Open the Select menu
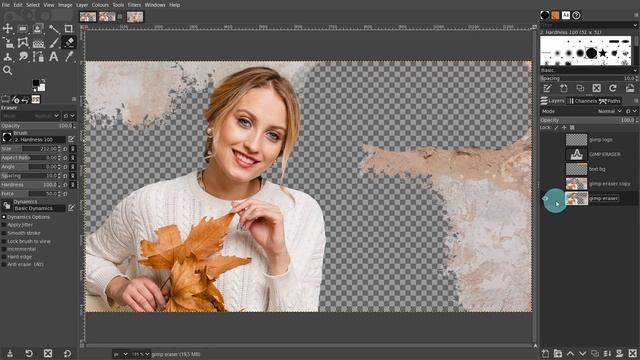Viewport: 640px width, 360px height. pyautogui.click(x=33, y=5)
